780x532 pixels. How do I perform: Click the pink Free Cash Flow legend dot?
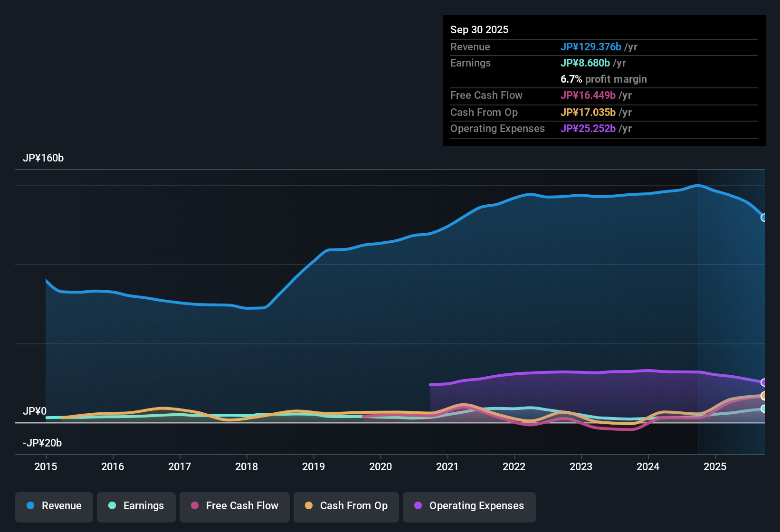195,506
